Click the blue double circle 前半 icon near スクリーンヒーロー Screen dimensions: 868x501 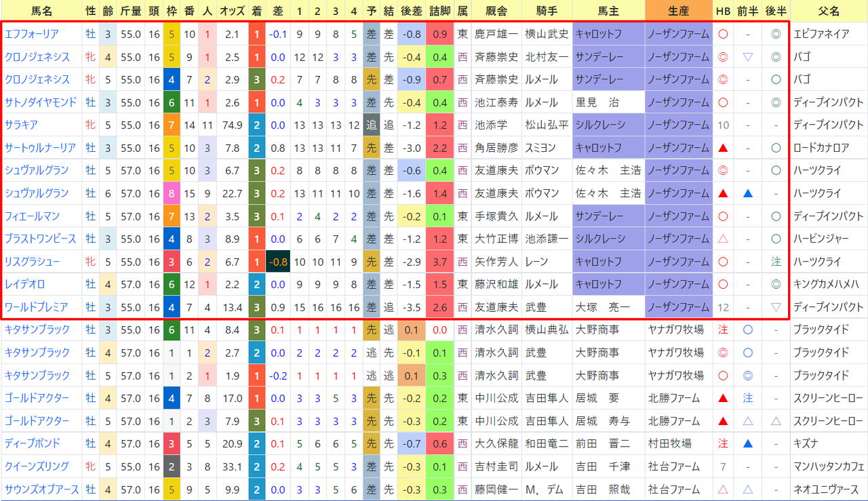748,375
